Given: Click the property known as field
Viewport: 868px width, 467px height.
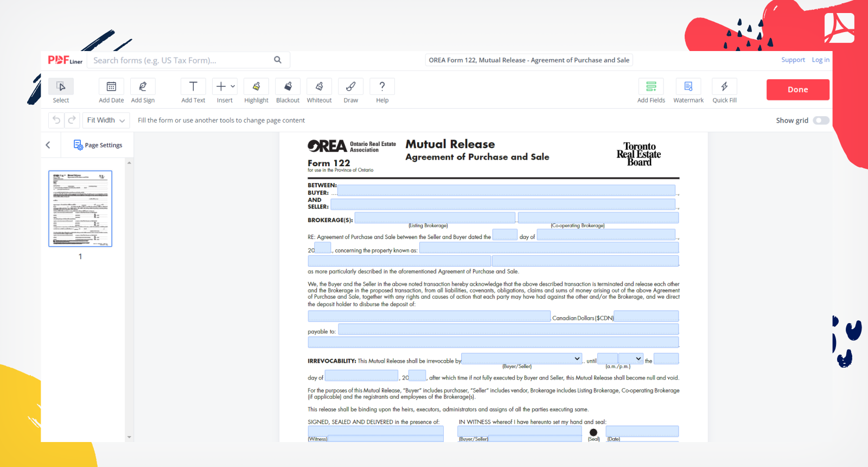Looking at the screenshot, I should [549, 248].
